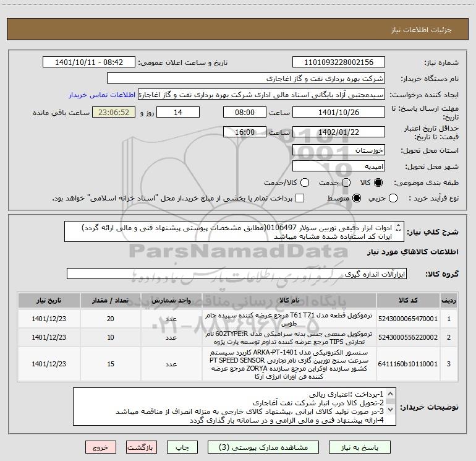476x461 pixels.
Task: Click the نام کالا column header
Action: pyautogui.click(x=289, y=301)
